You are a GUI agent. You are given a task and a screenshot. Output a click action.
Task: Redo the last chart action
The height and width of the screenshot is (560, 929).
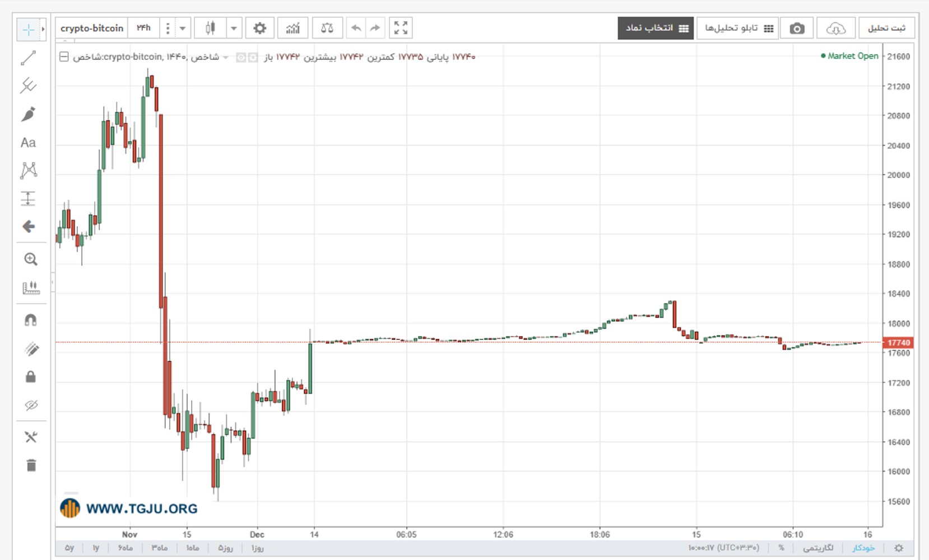375,28
